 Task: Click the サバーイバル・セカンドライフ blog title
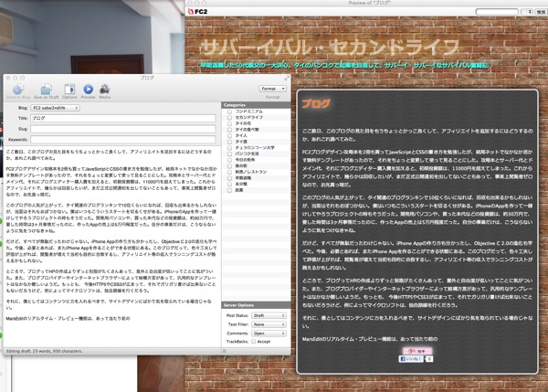point(330,48)
